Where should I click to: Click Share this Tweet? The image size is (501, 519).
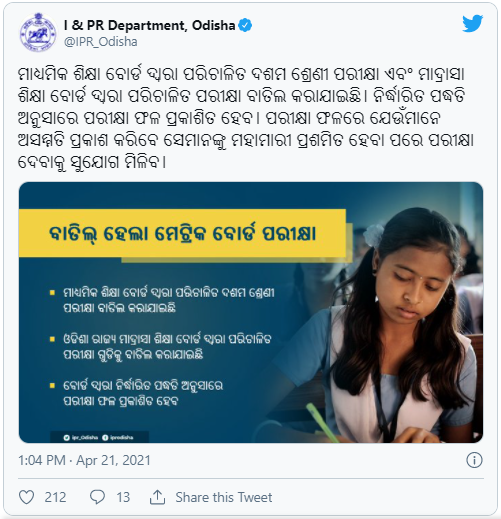(x=224, y=497)
